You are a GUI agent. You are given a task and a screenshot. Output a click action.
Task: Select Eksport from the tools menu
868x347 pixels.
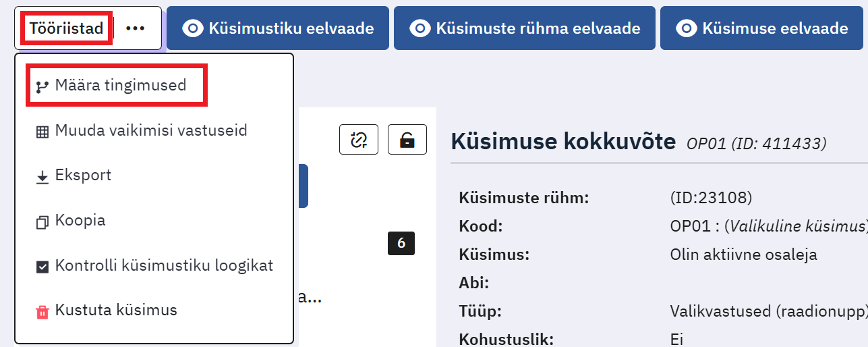pyautogui.click(x=83, y=176)
